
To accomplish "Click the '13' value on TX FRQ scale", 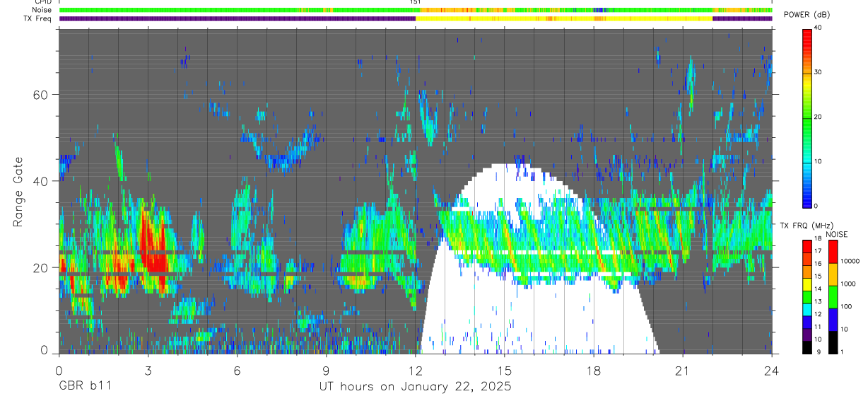I will click(819, 302).
